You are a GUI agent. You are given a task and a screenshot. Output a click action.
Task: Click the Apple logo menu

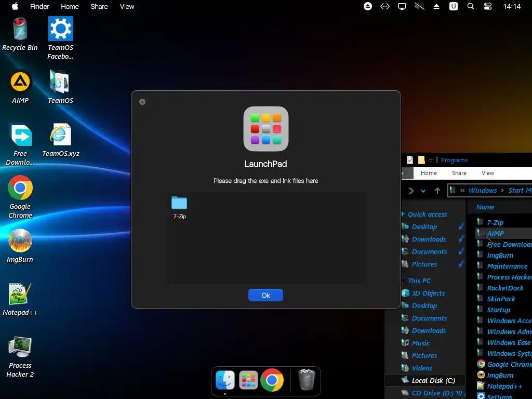pos(15,6)
